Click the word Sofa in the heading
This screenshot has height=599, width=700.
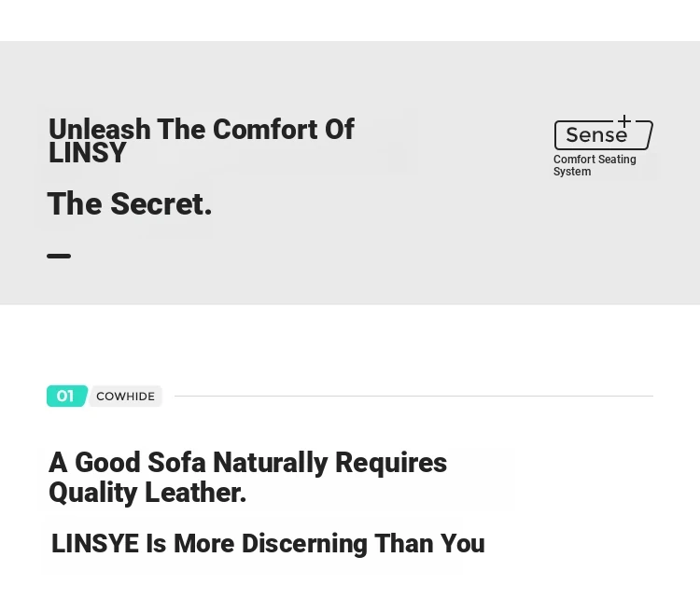[x=176, y=463]
